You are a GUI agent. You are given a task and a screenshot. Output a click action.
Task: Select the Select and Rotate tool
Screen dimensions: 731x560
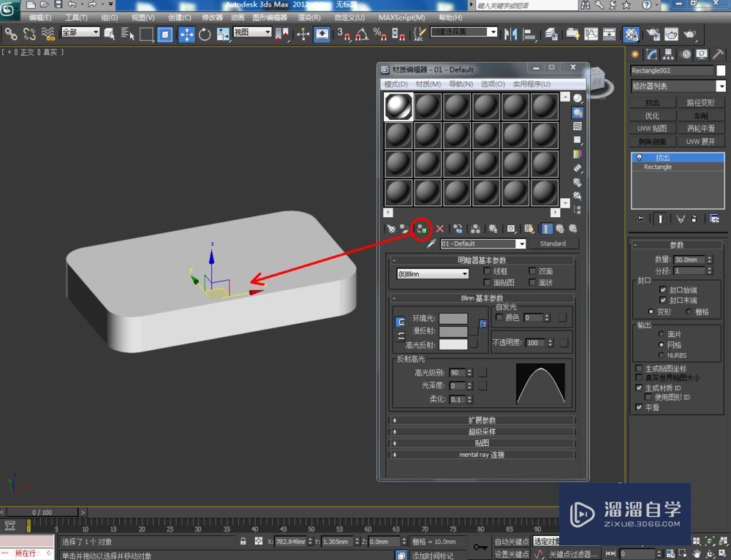(x=204, y=34)
